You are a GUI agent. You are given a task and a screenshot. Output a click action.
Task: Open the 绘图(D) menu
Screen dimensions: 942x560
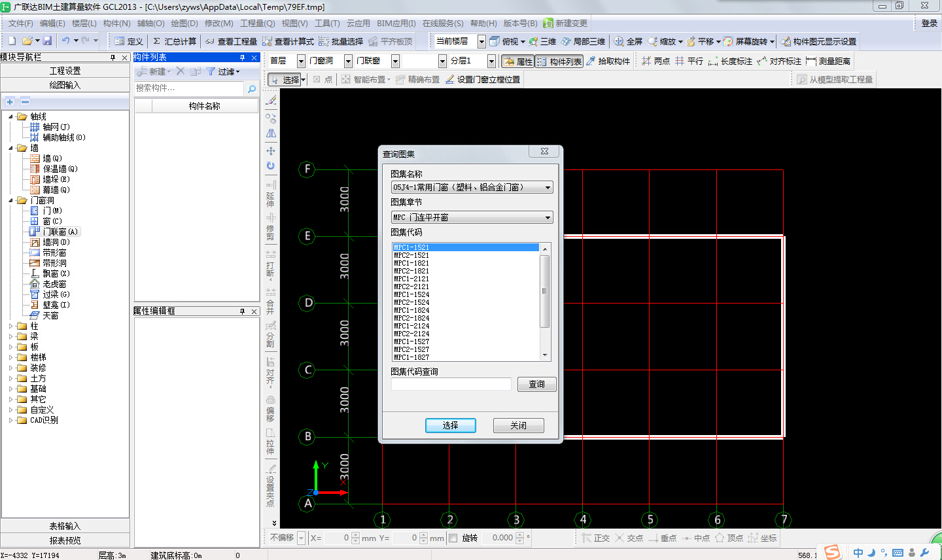pos(184,23)
